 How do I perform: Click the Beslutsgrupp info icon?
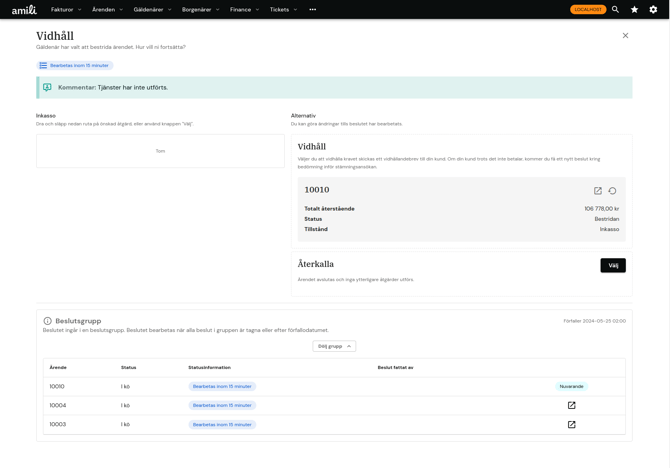coord(47,321)
